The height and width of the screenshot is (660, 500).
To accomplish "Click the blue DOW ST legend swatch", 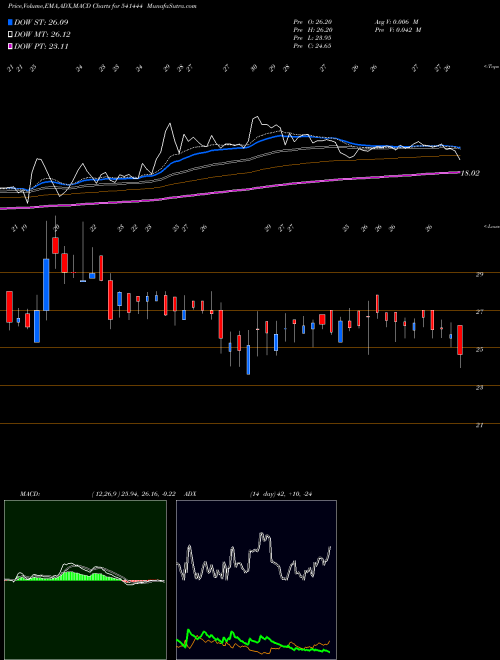I will (x=11, y=22).
